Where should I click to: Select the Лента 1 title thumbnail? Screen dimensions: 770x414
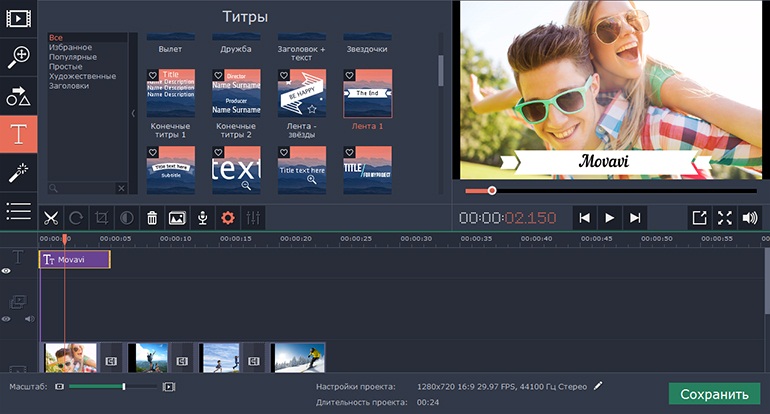(367, 93)
